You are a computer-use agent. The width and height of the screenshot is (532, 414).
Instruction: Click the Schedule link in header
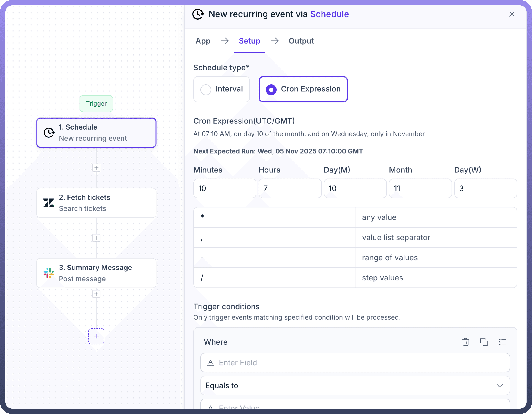[329, 14]
